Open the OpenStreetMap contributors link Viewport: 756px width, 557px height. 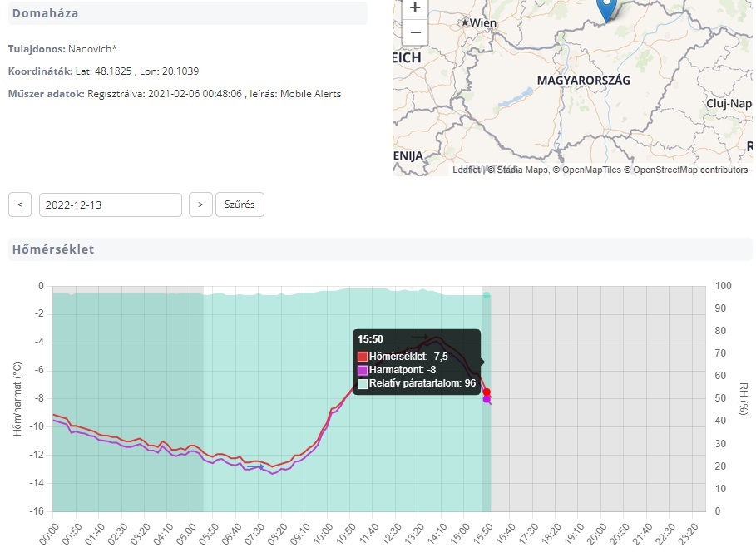tap(690, 170)
